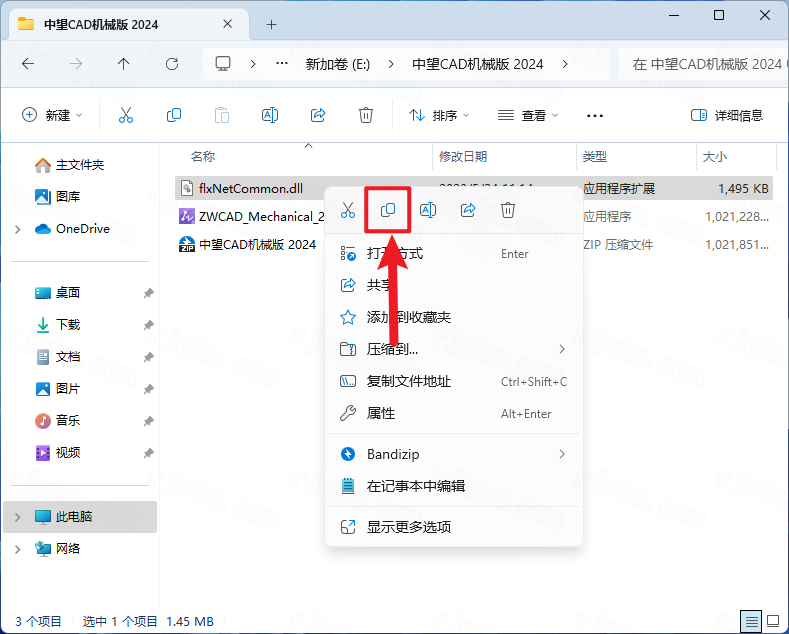Click the delete trash icon in context menu

tap(508, 210)
